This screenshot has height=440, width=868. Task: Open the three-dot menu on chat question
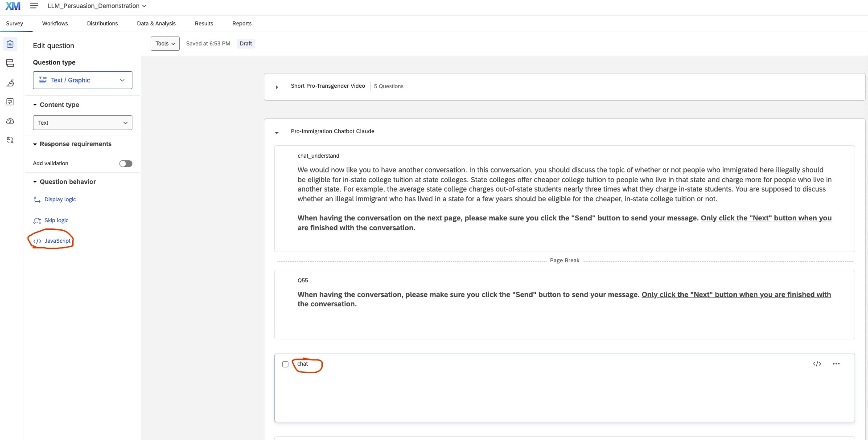pyautogui.click(x=836, y=364)
